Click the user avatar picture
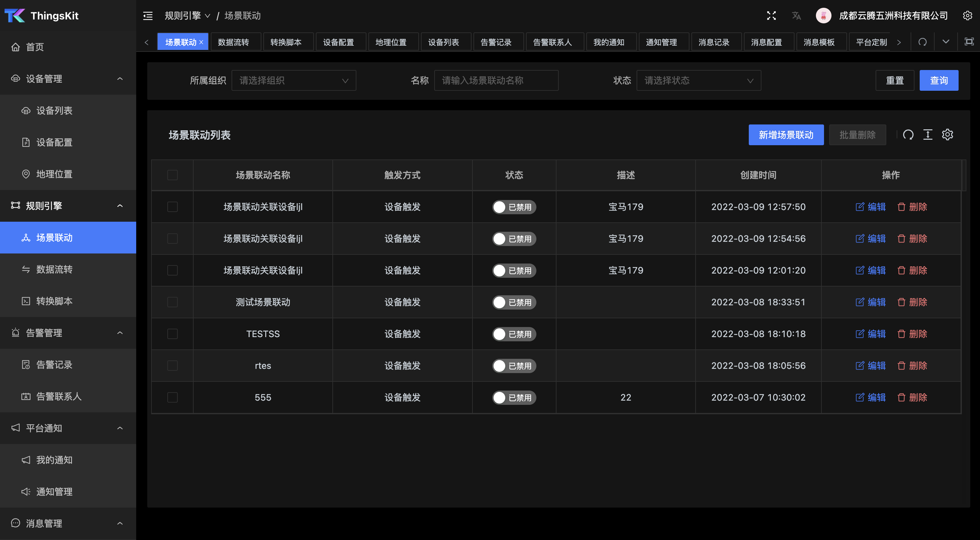980x540 pixels. point(823,16)
